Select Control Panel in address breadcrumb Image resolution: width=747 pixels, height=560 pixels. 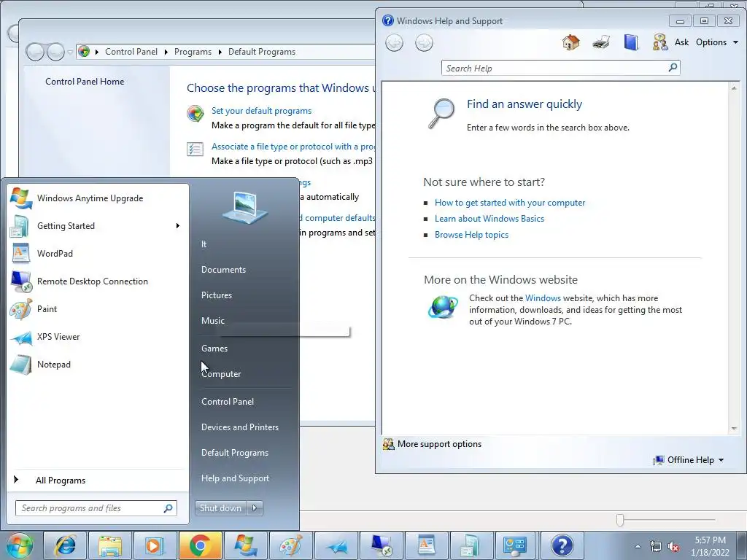click(x=131, y=52)
